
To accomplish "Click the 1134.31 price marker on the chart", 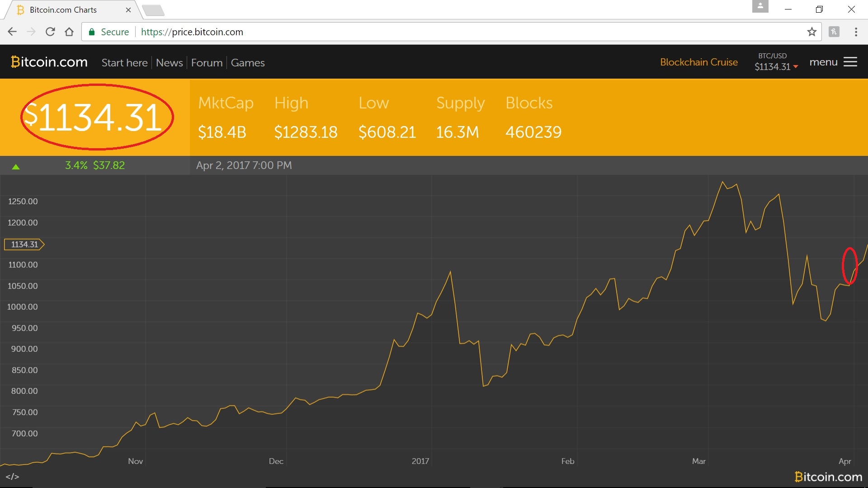I will point(24,244).
